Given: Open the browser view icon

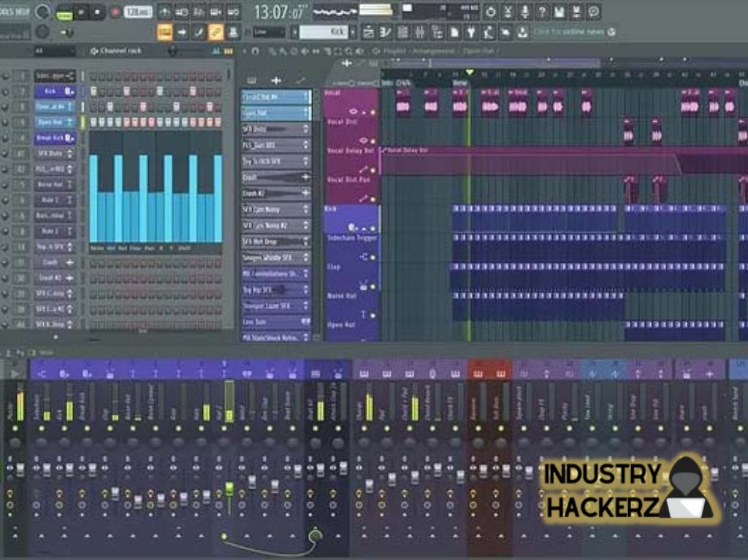Looking at the screenshot, I should pos(437,32).
